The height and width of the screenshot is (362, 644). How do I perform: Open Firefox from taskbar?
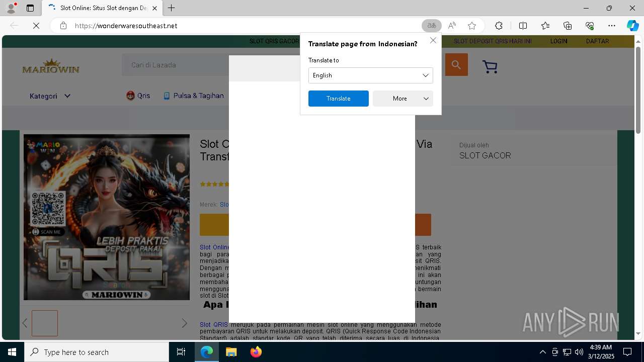click(256, 352)
